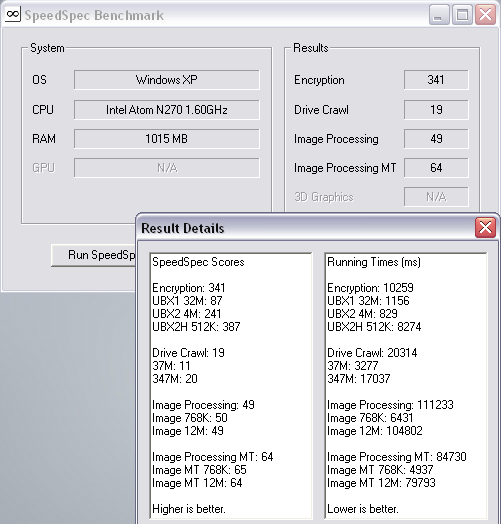Select the Encryption result value 341
The image size is (501, 524).
tap(436, 80)
